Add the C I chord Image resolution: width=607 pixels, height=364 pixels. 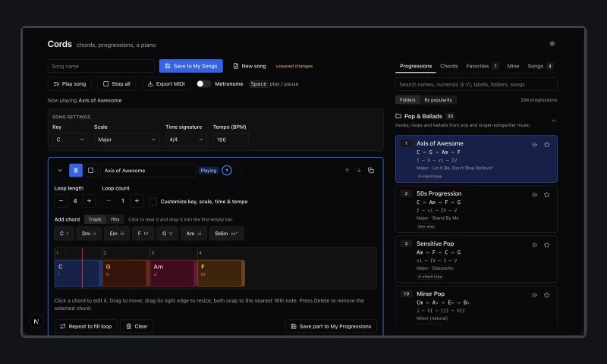[x=64, y=234]
